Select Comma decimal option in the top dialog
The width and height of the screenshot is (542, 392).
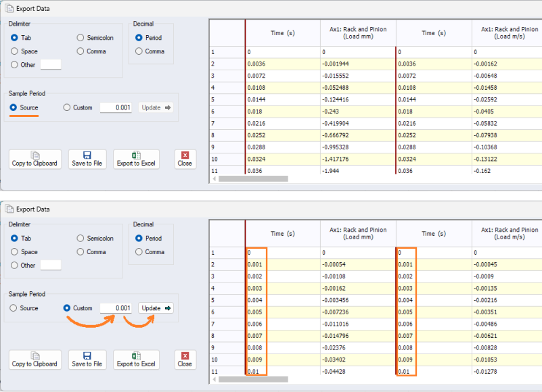(139, 51)
